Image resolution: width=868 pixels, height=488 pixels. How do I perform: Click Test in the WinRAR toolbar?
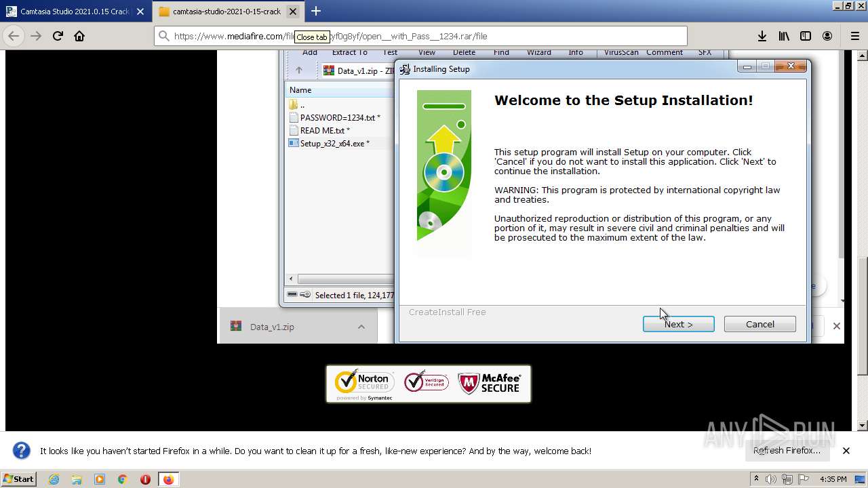pyautogui.click(x=390, y=52)
